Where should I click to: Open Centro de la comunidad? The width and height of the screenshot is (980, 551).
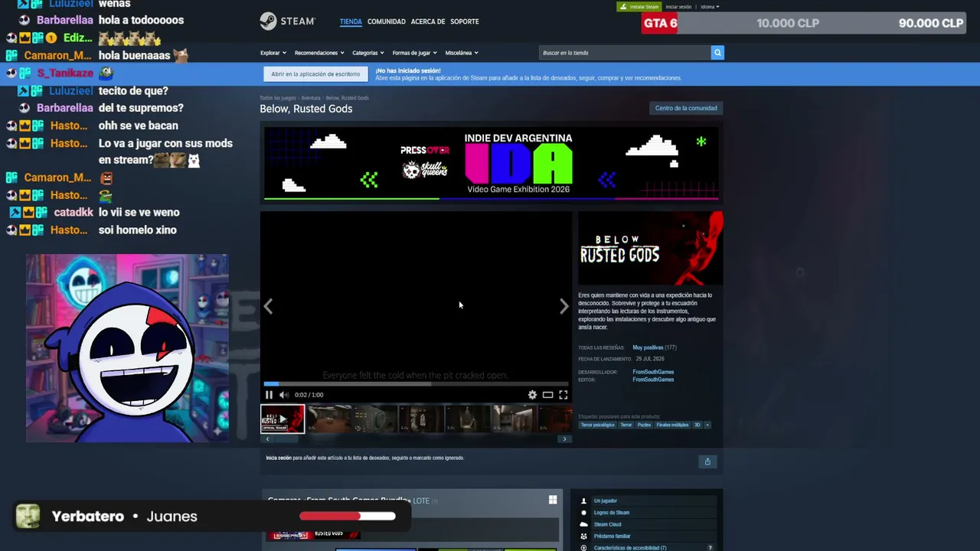tap(686, 108)
